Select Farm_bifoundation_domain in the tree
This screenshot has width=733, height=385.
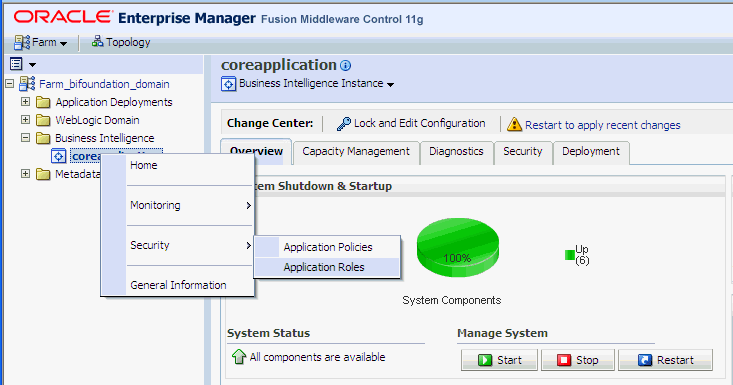(104, 84)
